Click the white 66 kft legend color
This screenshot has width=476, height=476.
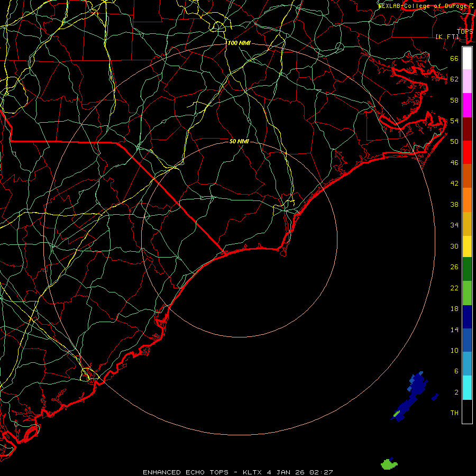pyautogui.click(x=467, y=58)
